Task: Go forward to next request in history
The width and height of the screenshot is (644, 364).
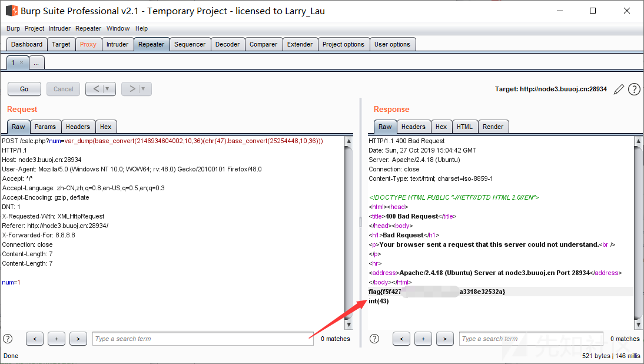Action: click(131, 89)
